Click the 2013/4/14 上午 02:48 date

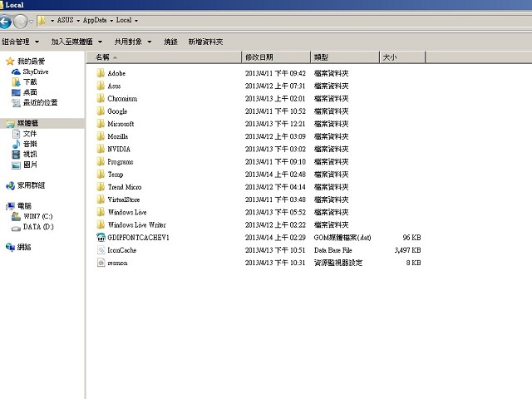(x=275, y=175)
